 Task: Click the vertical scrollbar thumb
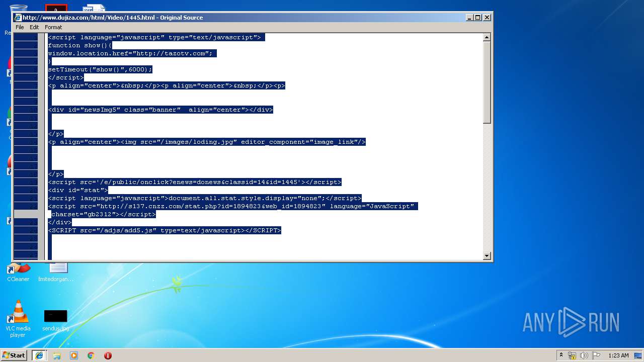[487, 82]
